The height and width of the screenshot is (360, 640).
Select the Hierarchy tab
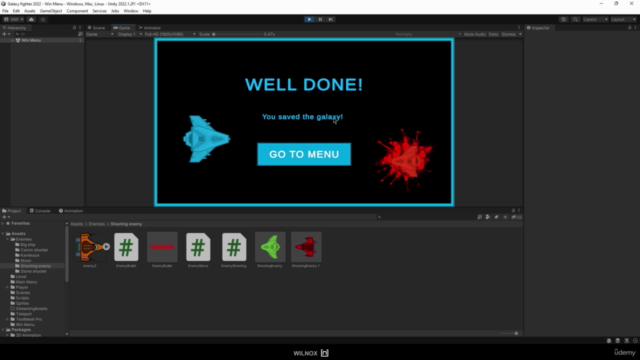pos(14,28)
